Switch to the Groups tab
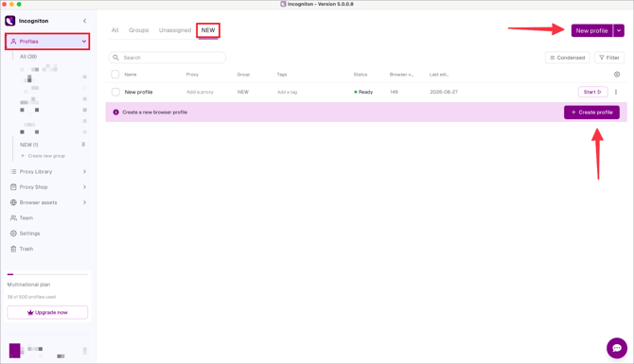The image size is (634, 364). [139, 30]
